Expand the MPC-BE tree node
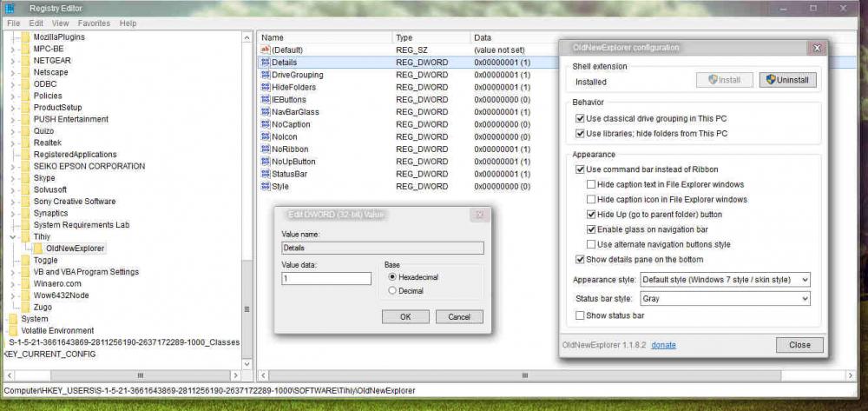868x411 pixels. click(x=12, y=49)
